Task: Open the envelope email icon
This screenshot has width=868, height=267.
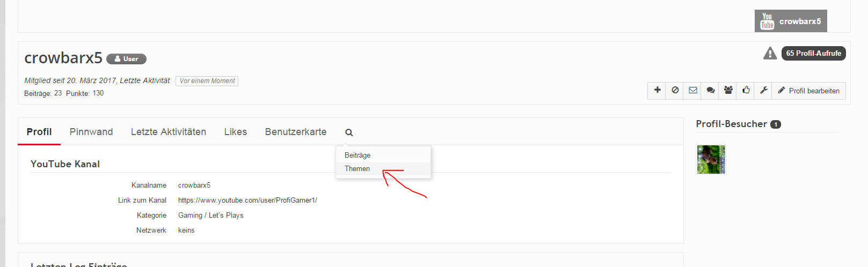Action: point(693,91)
